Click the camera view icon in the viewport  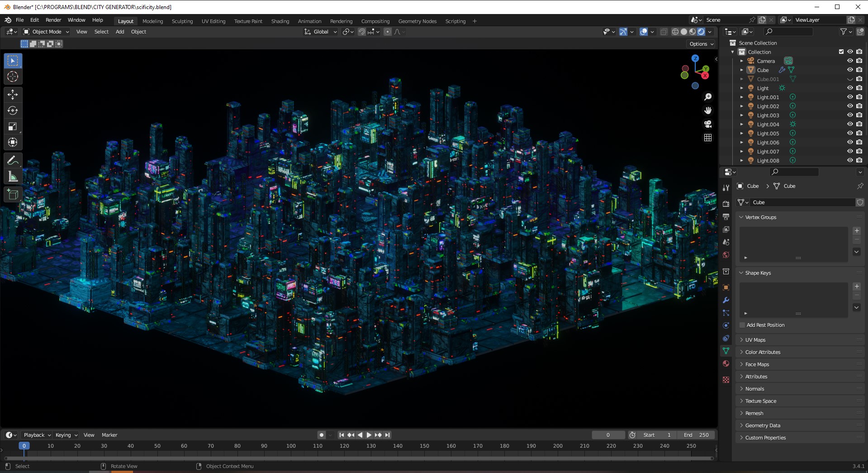708,124
